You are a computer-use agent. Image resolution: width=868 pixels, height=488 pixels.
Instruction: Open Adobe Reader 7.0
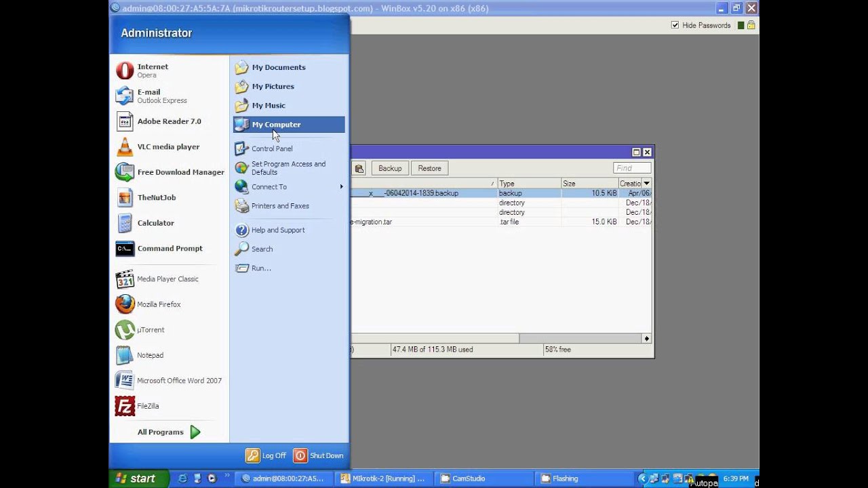coord(170,121)
